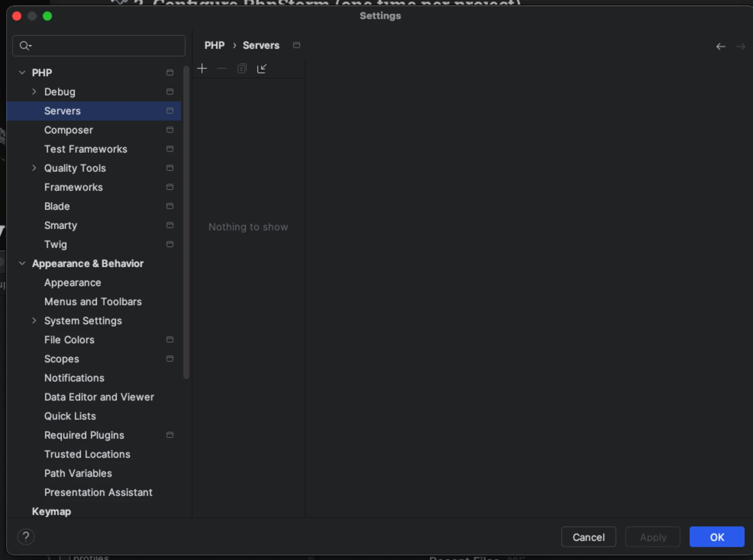Screen dimensions: 753x560
Task: Click the add server plus icon
Action: pyautogui.click(x=202, y=69)
